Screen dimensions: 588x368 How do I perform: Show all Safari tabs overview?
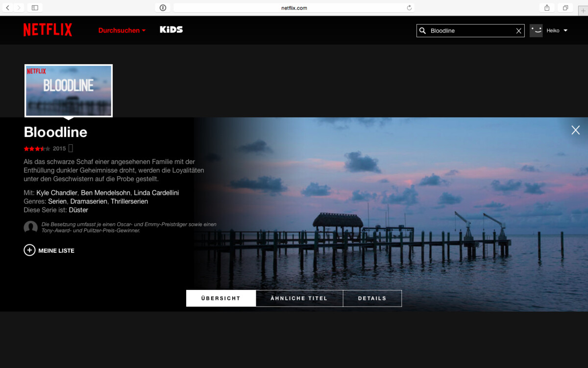[x=565, y=8]
